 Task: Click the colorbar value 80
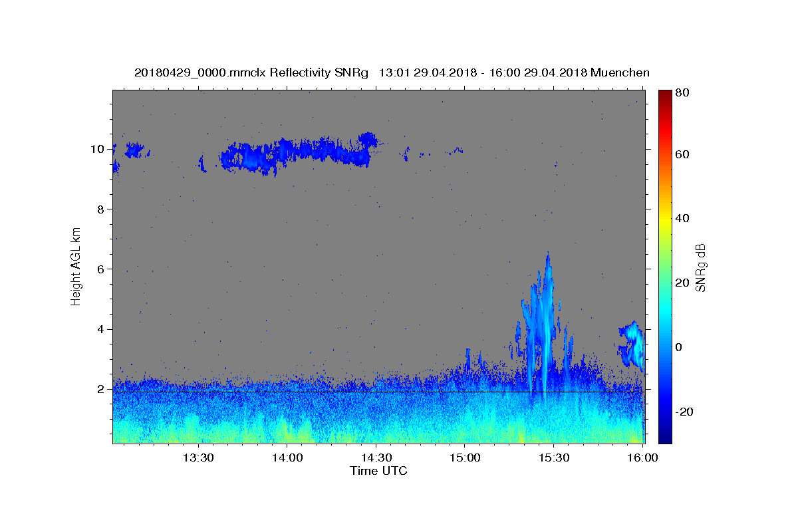pos(682,93)
